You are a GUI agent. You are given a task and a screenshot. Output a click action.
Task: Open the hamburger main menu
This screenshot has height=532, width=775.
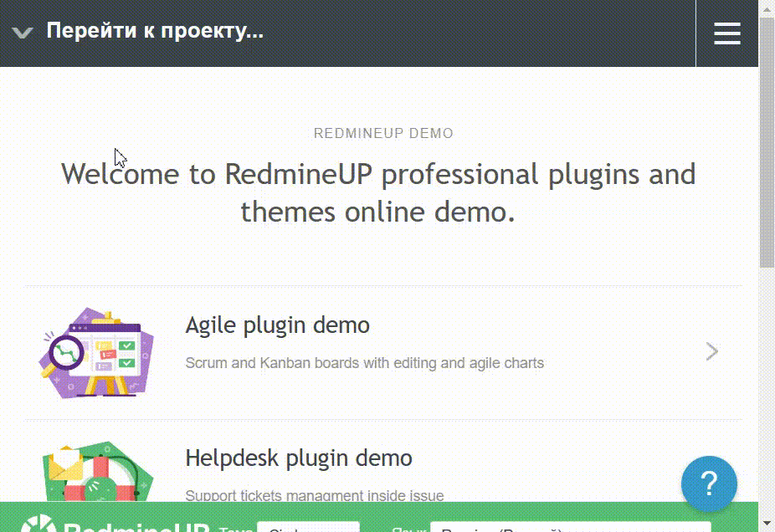(726, 33)
